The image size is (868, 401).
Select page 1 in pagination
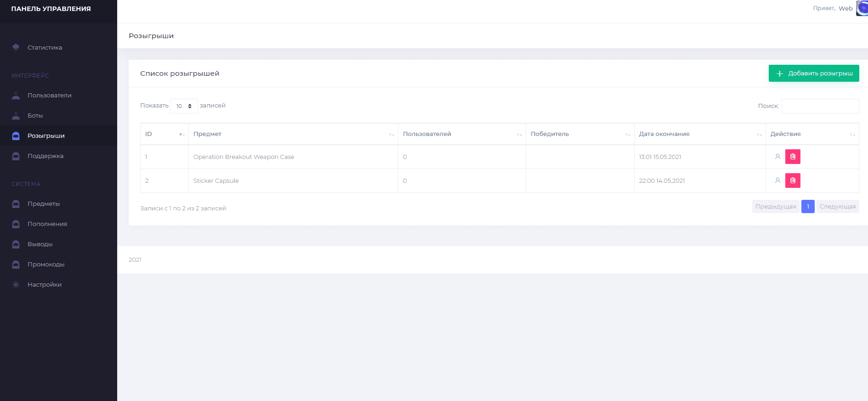click(x=808, y=207)
